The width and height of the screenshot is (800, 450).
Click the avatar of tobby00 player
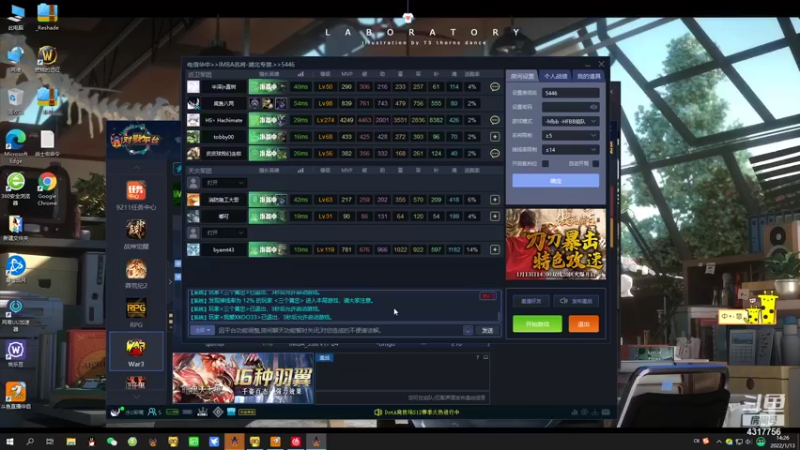pos(193,137)
